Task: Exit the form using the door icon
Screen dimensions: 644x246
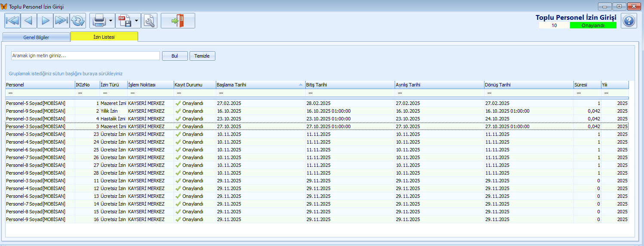Action: tap(178, 21)
